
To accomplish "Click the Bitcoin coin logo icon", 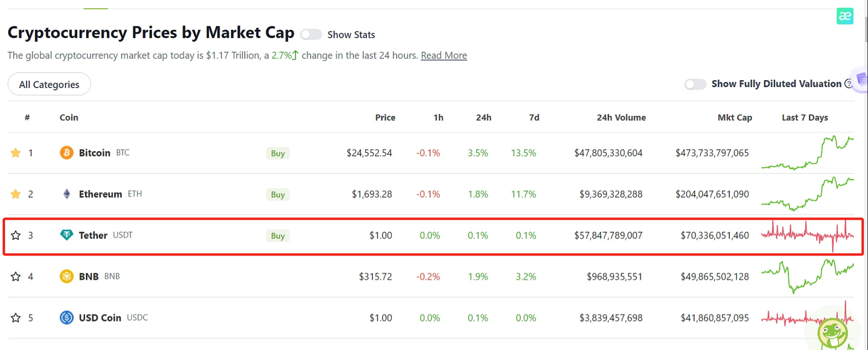I will (x=66, y=153).
